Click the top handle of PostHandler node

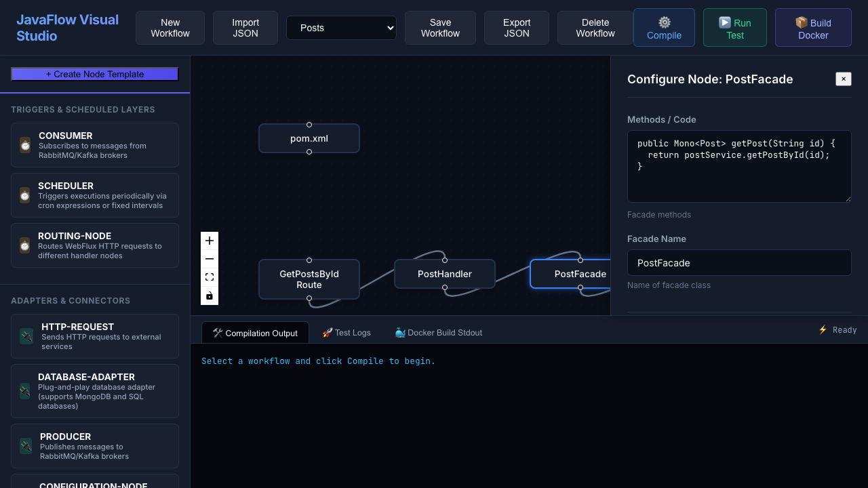pyautogui.click(x=445, y=260)
